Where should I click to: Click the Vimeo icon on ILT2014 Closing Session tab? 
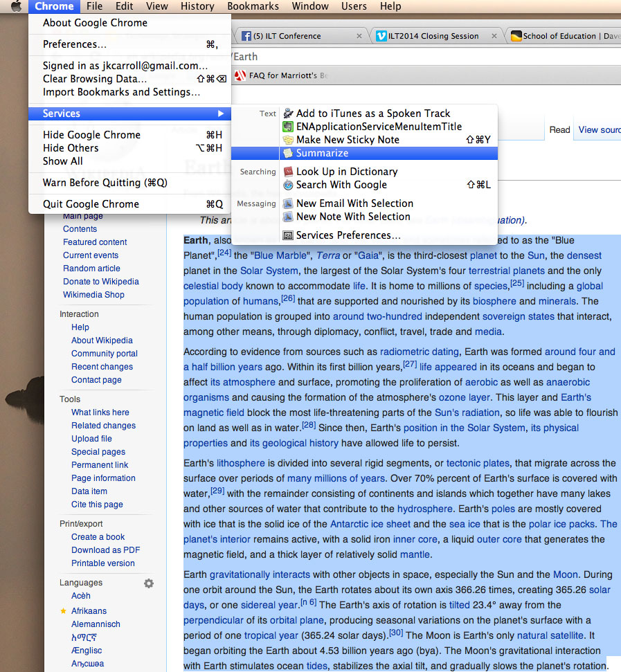(x=381, y=35)
